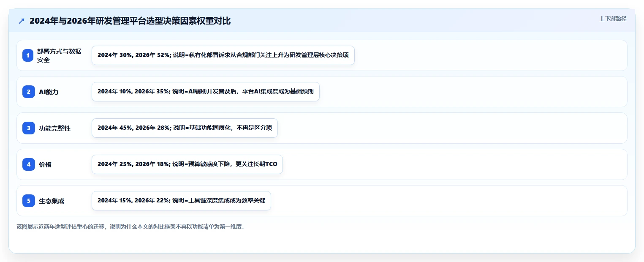The image size is (644, 262).
Task: Select the 生态集成 row label
Action: point(52,201)
